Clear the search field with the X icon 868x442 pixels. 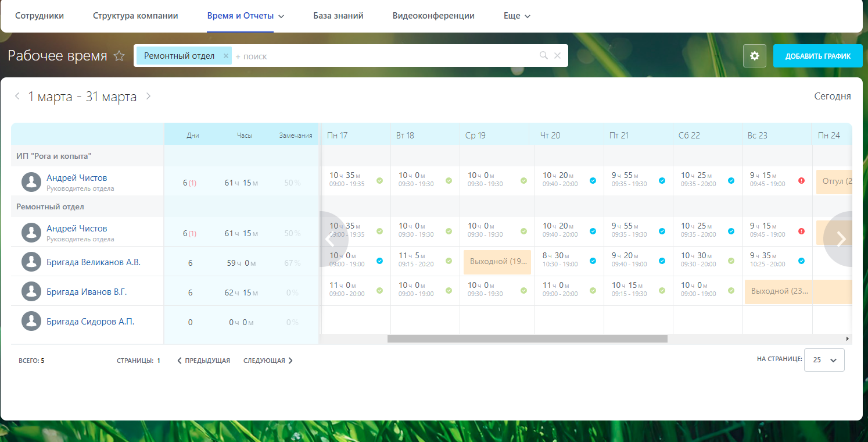(557, 56)
